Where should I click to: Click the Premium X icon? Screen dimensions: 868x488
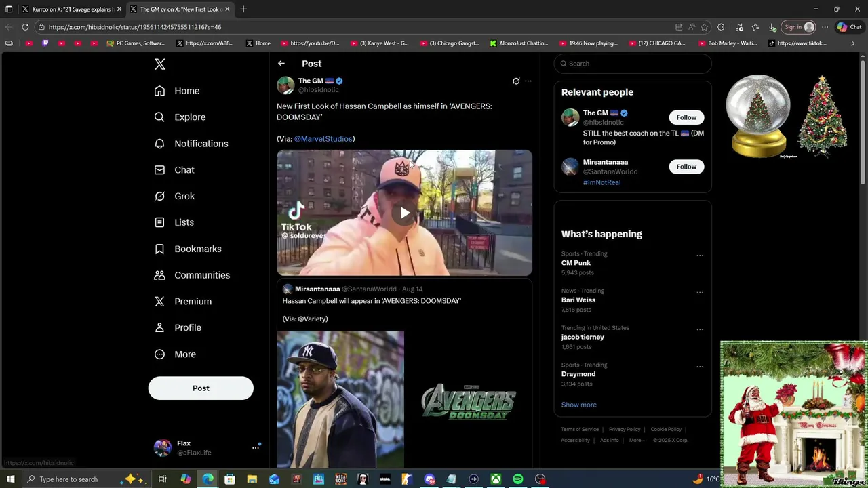click(159, 302)
